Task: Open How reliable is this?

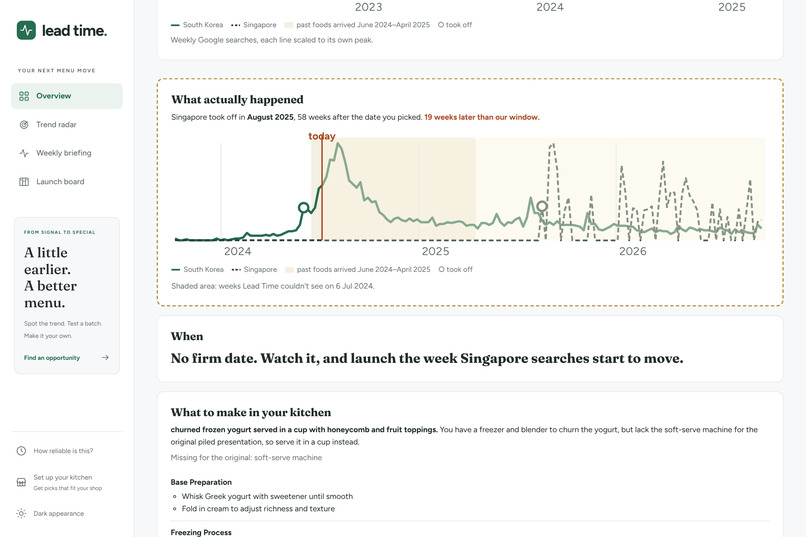Action: point(63,451)
